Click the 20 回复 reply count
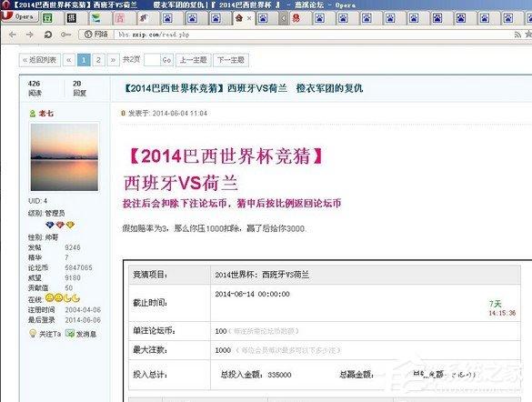532x402 pixels. coord(79,88)
